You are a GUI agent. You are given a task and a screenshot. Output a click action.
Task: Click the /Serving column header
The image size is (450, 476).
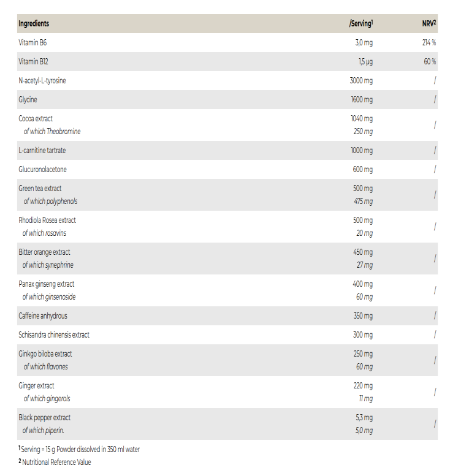click(x=360, y=24)
